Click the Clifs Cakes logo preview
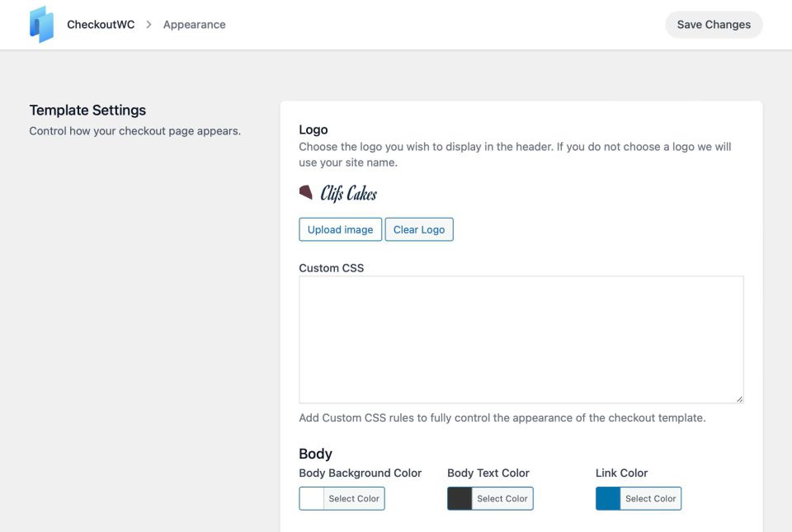Screen dimensions: 792x532 (x=338, y=193)
